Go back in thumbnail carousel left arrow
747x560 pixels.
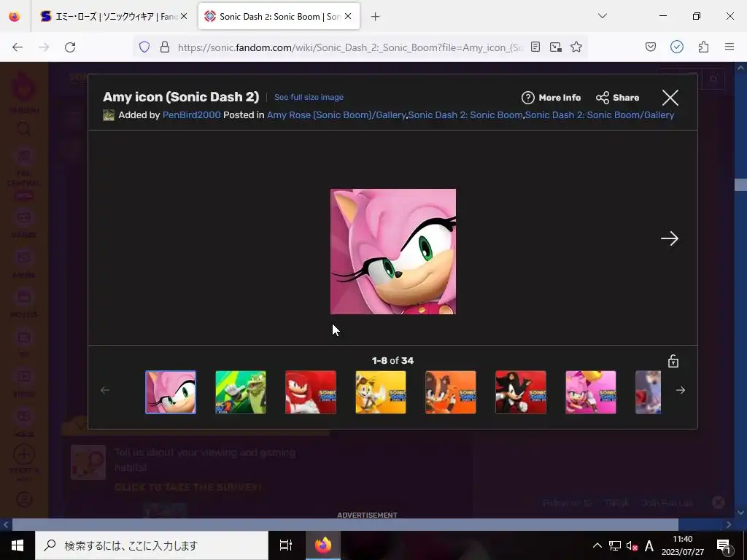point(105,390)
